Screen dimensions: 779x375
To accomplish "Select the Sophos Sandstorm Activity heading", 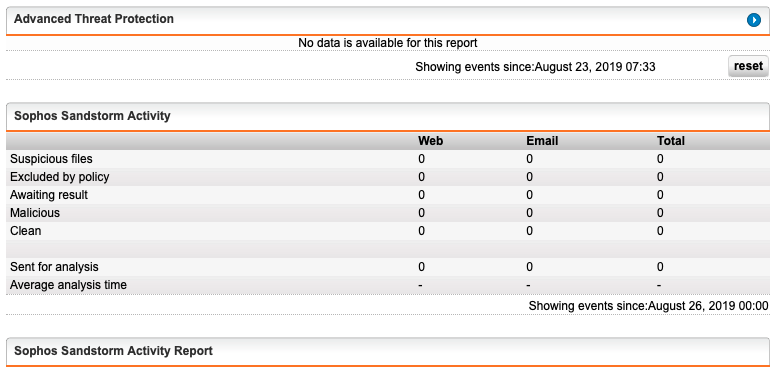I will tap(92, 116).
